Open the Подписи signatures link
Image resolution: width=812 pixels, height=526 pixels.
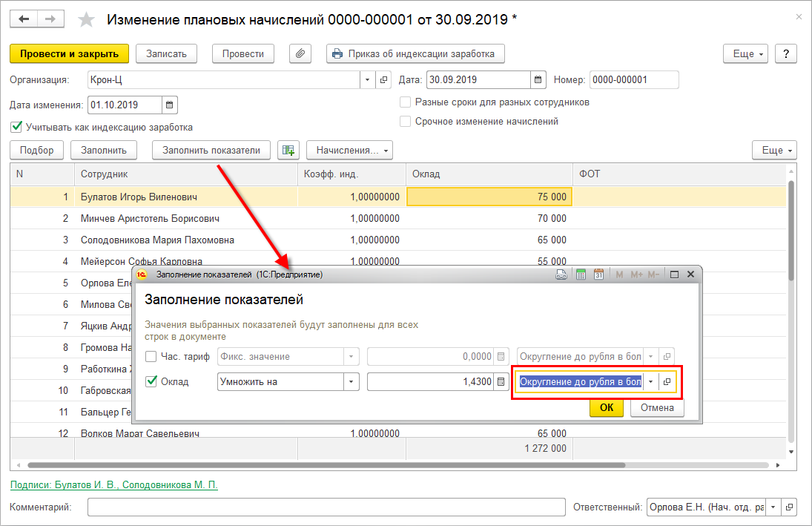click(x=113, y=484)
